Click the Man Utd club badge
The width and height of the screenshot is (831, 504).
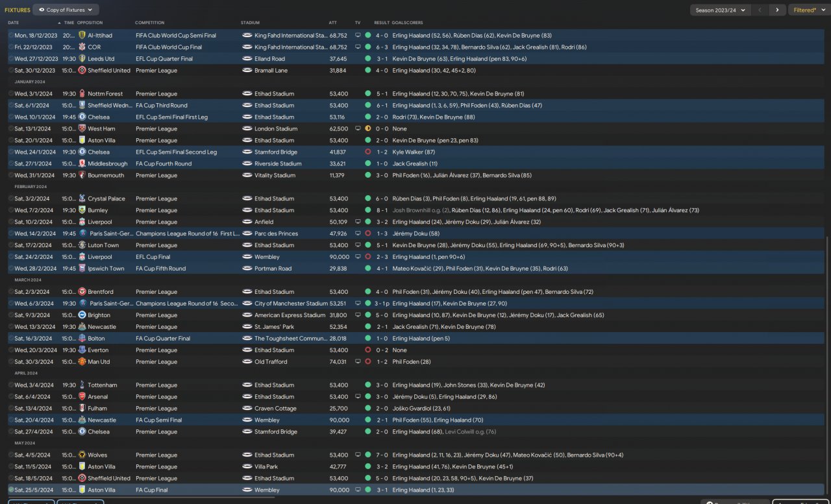[x=82, y=362]
